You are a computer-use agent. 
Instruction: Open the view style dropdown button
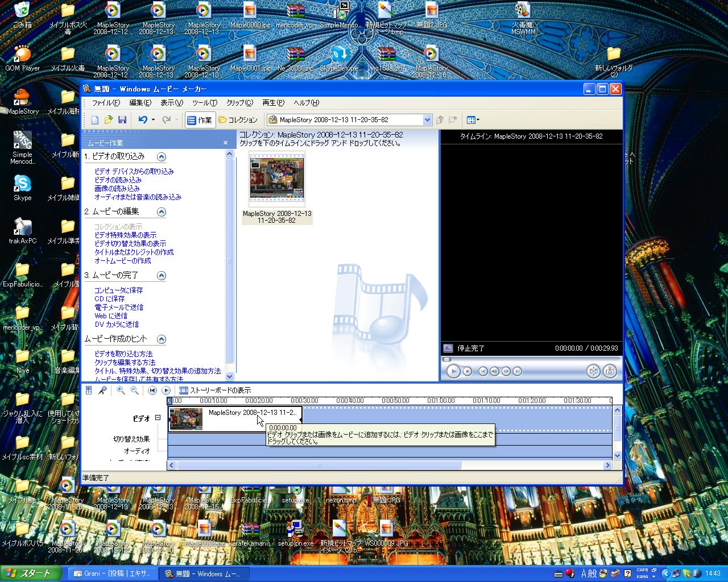click(x=473, y=120)
